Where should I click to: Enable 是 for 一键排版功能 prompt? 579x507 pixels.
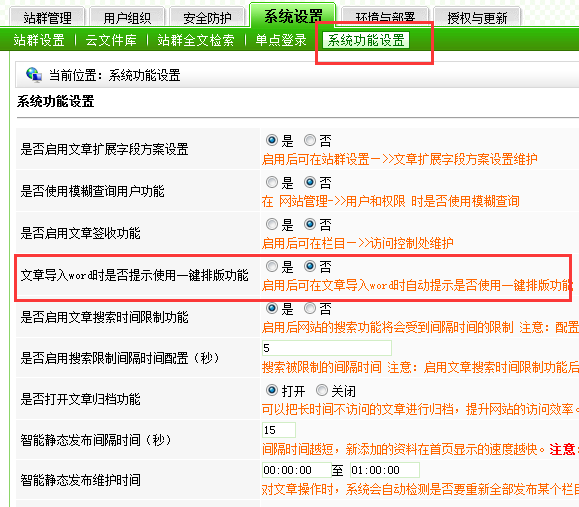tap(272, 266)
